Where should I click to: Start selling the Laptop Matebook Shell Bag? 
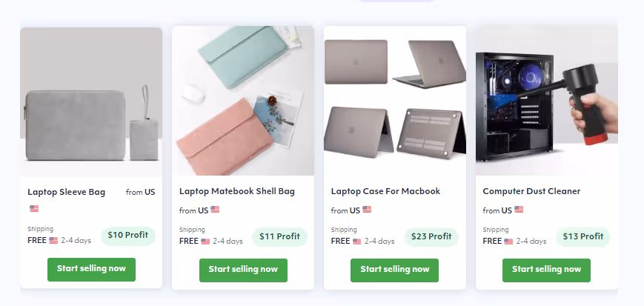[x=243, y=270]
